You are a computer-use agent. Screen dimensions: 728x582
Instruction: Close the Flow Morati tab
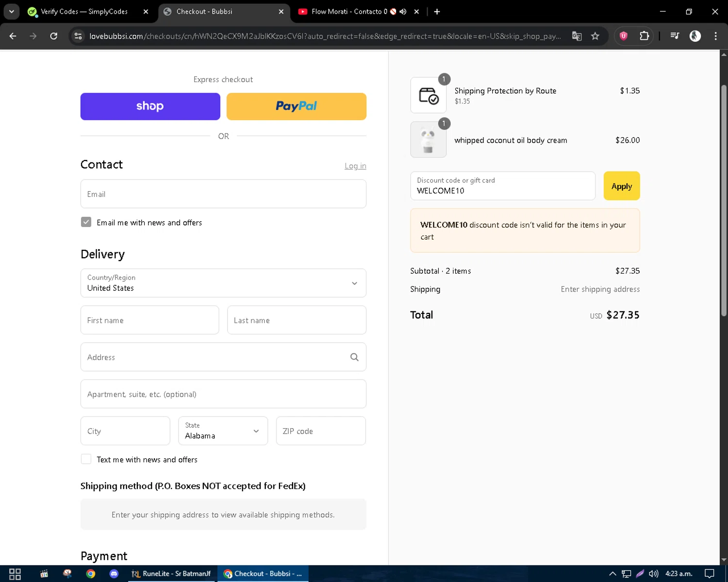click(416, 12)
